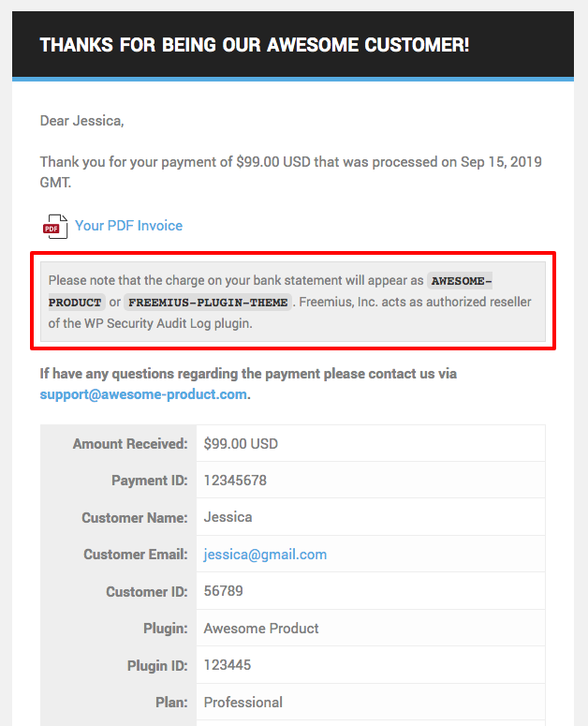Click the red PDF file icon
This screenshot has height=726, width=588.
coord(54,226)
